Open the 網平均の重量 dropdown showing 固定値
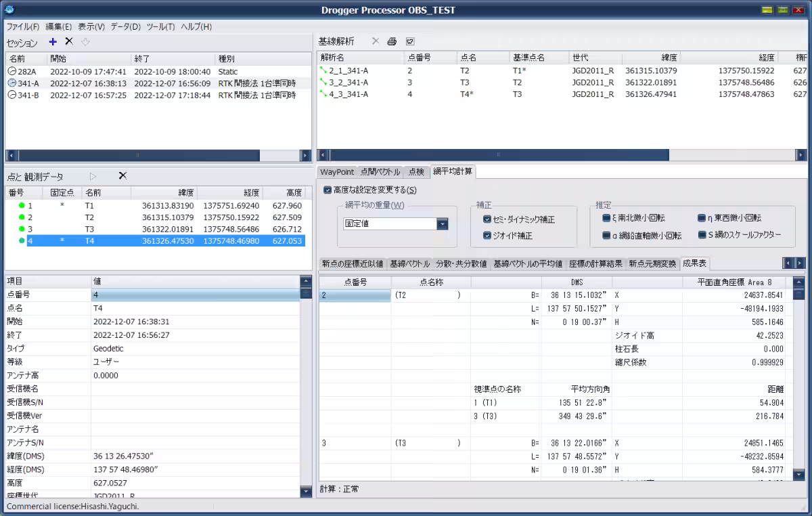The image size is (812, 516). coord(396,223)
